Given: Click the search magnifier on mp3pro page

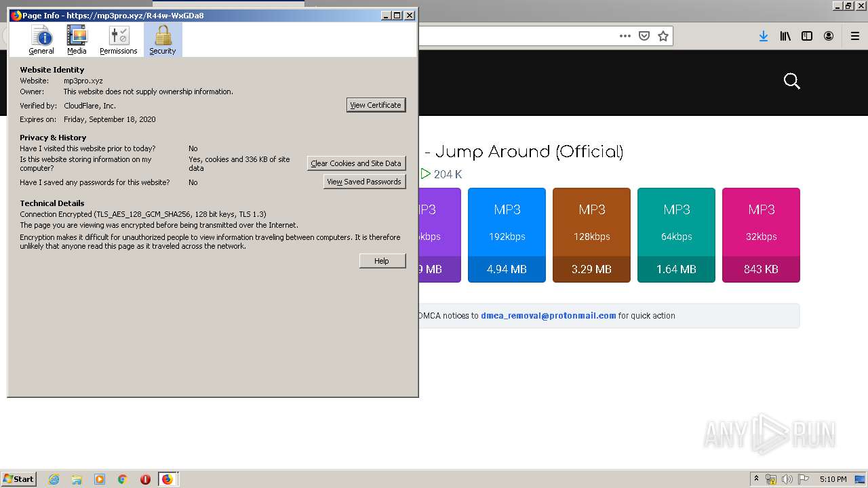Looking at the screenshot, I should (792, 81).
